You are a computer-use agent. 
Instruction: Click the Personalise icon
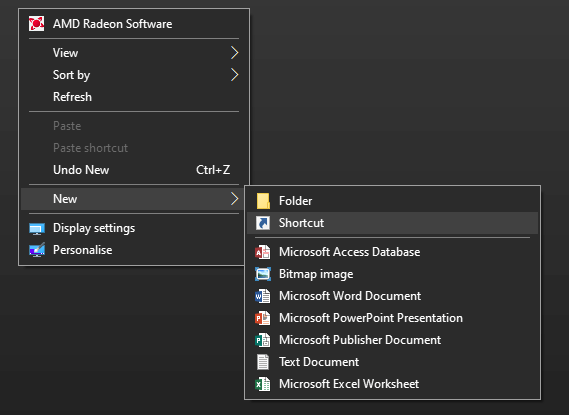point(37,250)
